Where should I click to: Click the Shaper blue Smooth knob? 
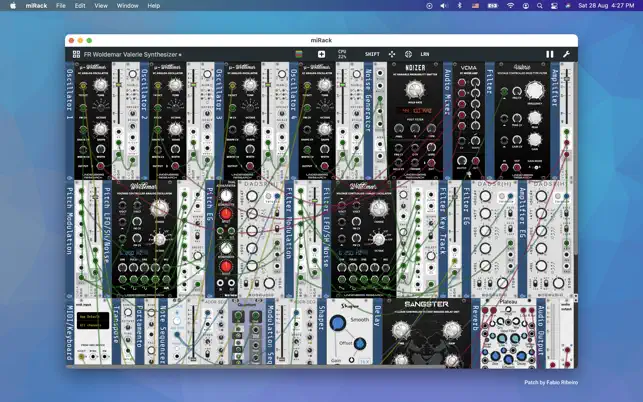pos(337,323)
